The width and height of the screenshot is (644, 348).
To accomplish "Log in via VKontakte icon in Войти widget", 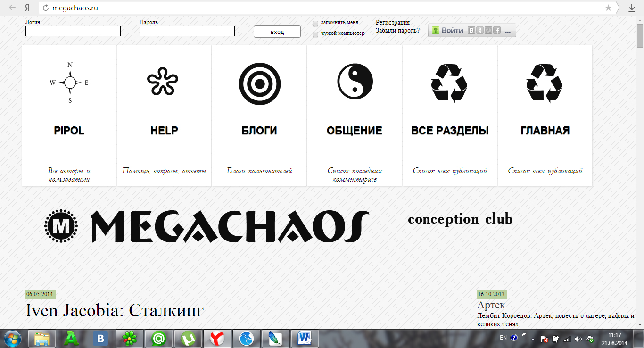I will pos(471,31).
